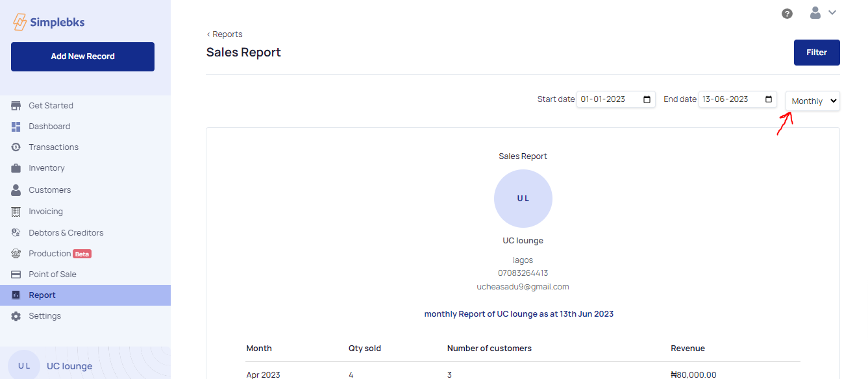The height and width of the screenshot is (379, 868).
Task: Open the Start date calendar picker
Action: pos(647,99)
